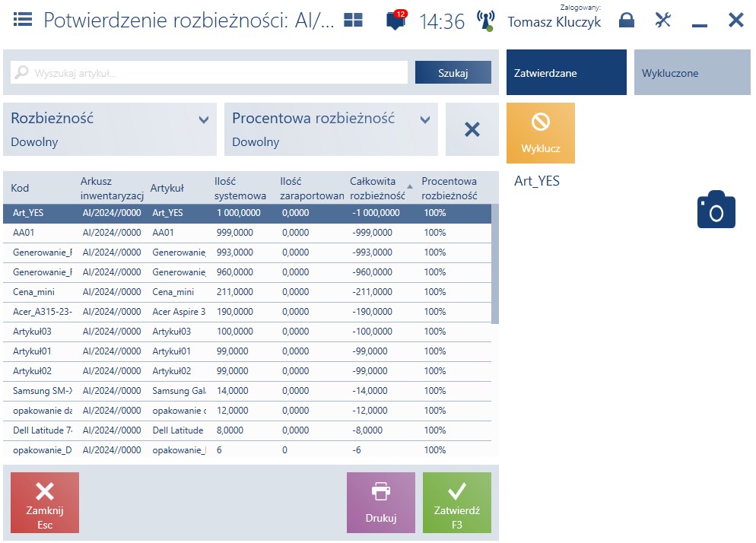Viewport: 756px width, 543px height.
Task: Select the Artykuł02 row
Action: pyautogui.click(x=247, y=371)
